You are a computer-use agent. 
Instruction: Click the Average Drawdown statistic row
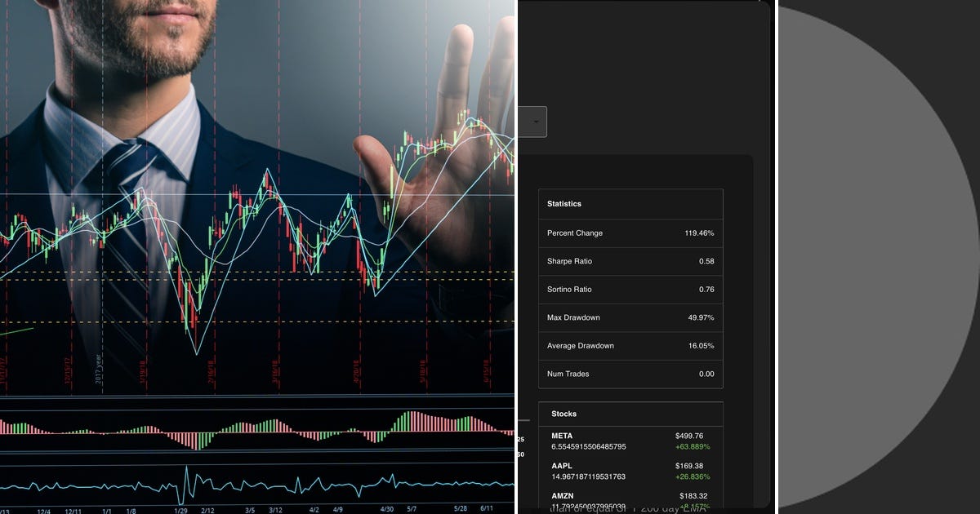(630, 346)
